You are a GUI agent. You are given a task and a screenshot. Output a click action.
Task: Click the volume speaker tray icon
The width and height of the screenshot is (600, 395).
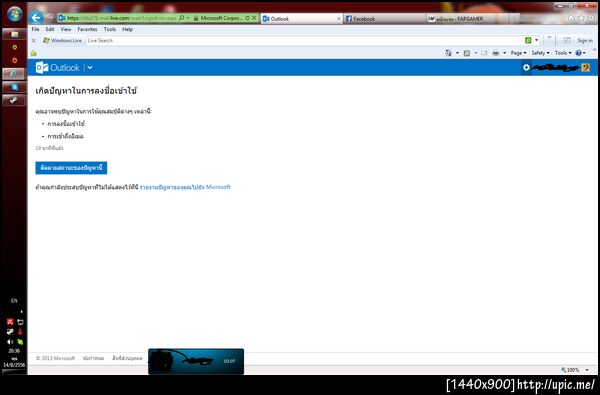pyautogui.click(x=10, y=342)
